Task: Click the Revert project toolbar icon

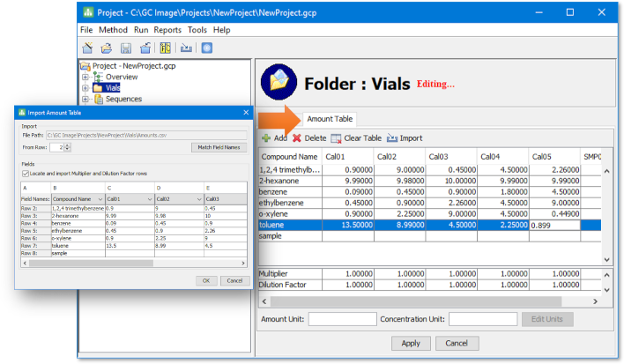Action: (x=145, y=48)
